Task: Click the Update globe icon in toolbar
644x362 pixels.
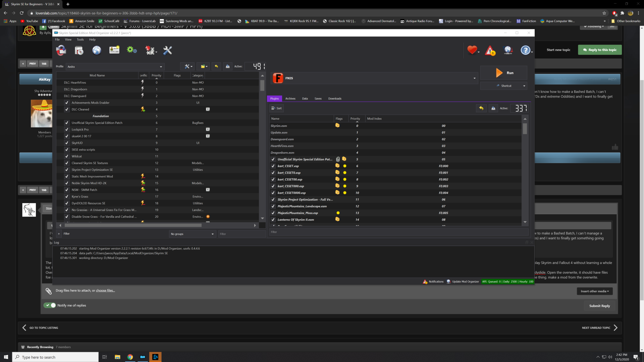Action: pos(508,50)
